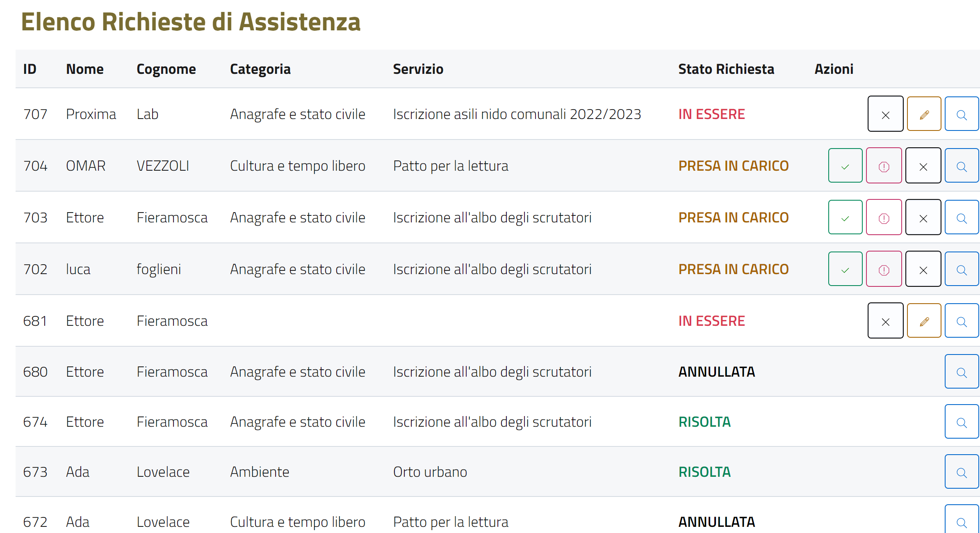The width and height of the screenshot is (980, 533).
Task: View resolved request 674 details
Action: coord(962,422)
